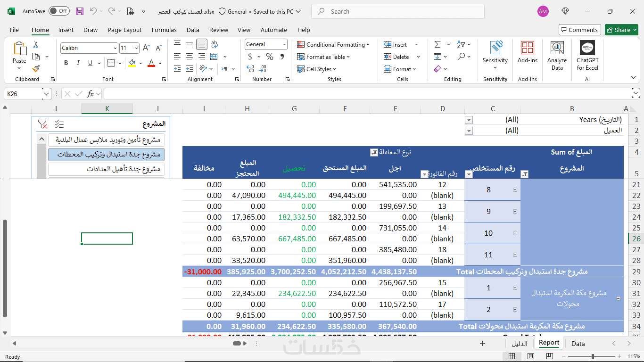
Task: Open the File menu
Action: point(14,30)
